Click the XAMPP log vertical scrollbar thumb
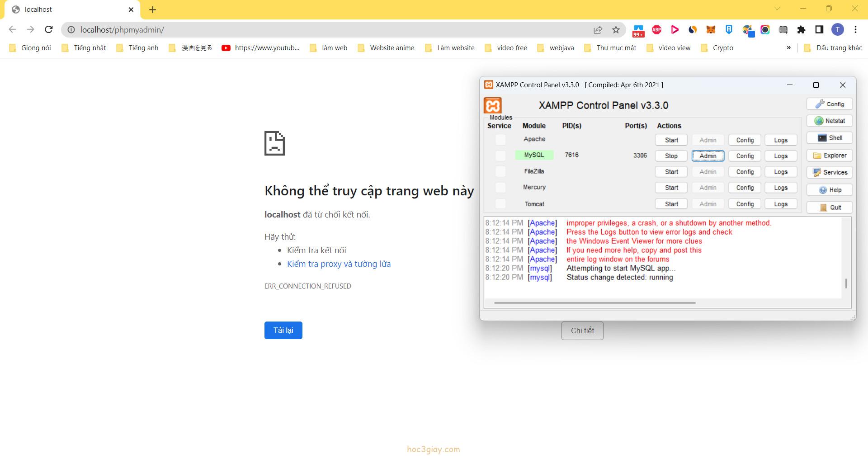 846,284
